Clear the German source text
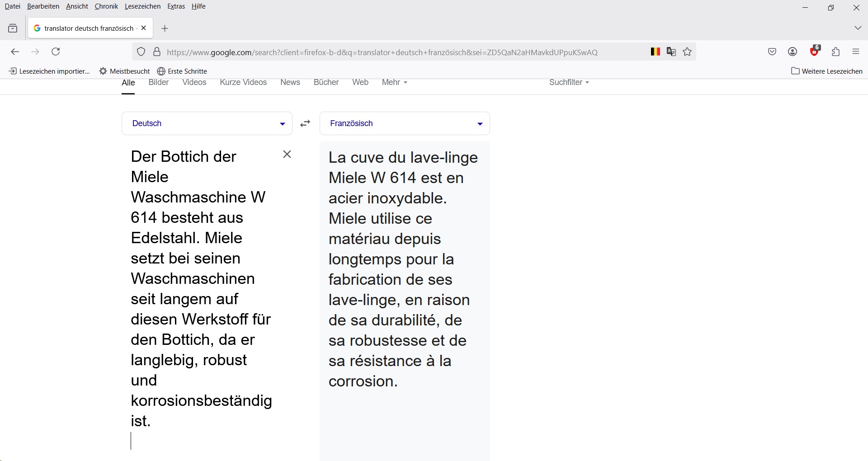 pyautogui.click(x=287, y=155)
